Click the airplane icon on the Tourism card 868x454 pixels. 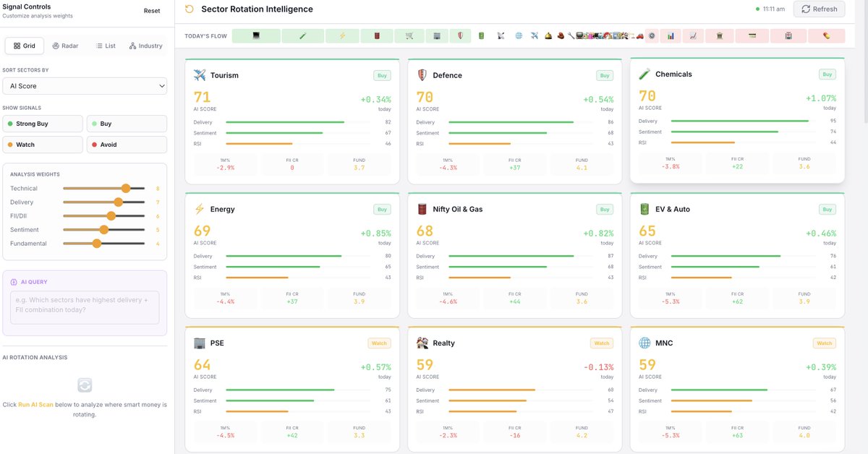point(200,75)
